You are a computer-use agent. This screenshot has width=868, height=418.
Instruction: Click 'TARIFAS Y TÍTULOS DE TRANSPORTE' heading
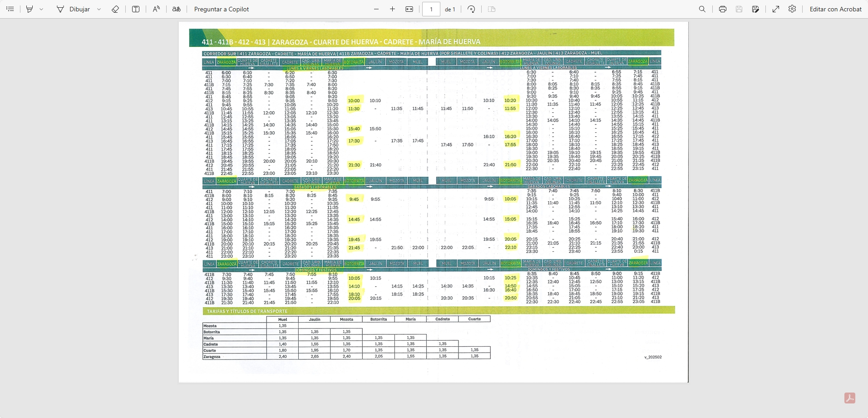[247, 311]
